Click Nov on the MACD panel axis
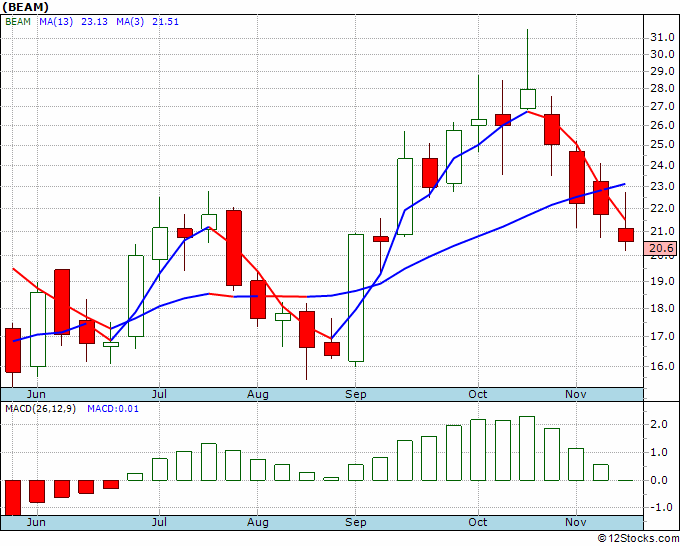 [x=576, y=522]
